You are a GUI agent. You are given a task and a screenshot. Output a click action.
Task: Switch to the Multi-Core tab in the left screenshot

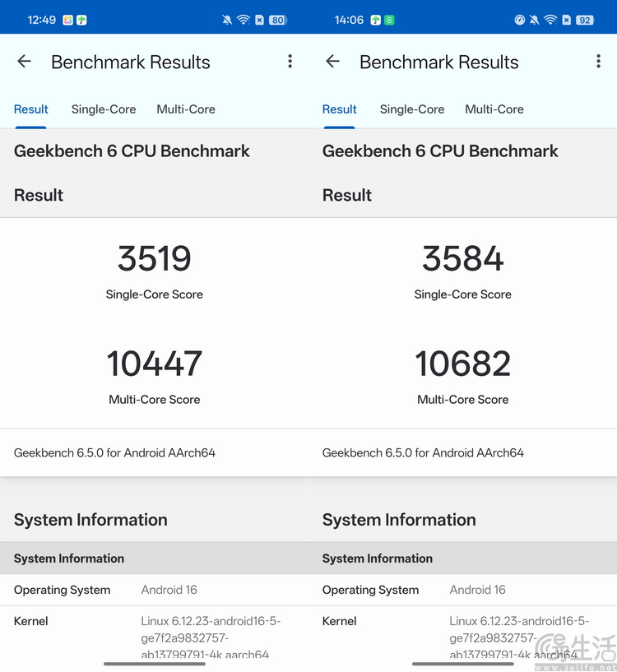coord(186,109)
